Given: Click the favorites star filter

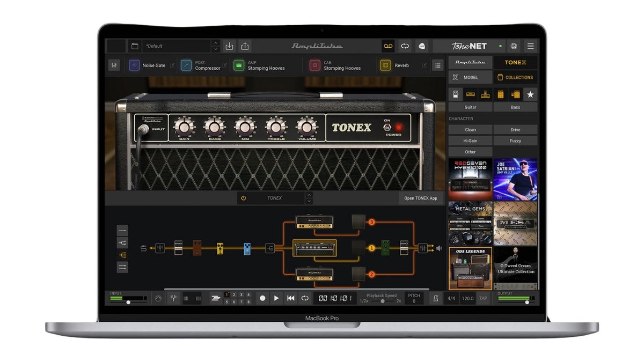Looking at the screenshot, I should click(x=530, y=94).
